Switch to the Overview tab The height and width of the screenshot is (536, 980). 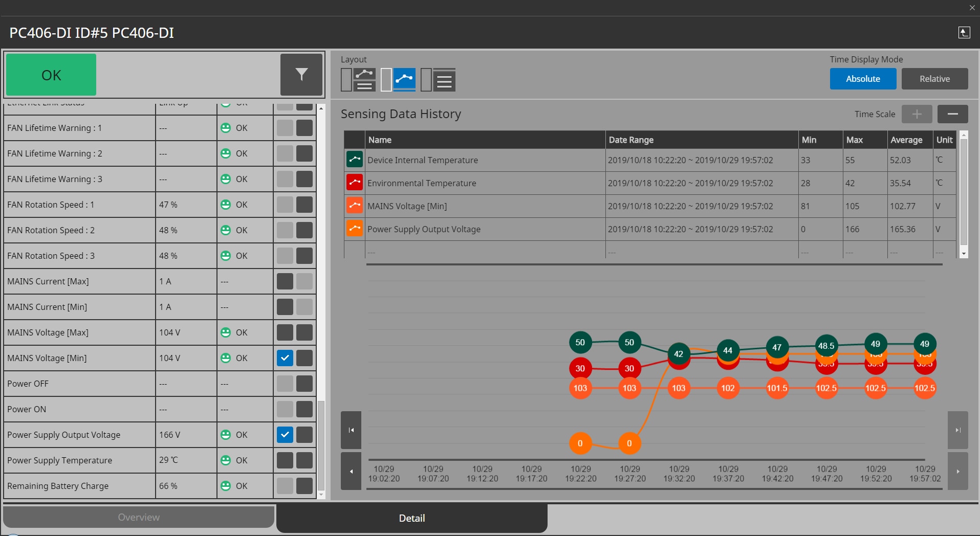139,517
